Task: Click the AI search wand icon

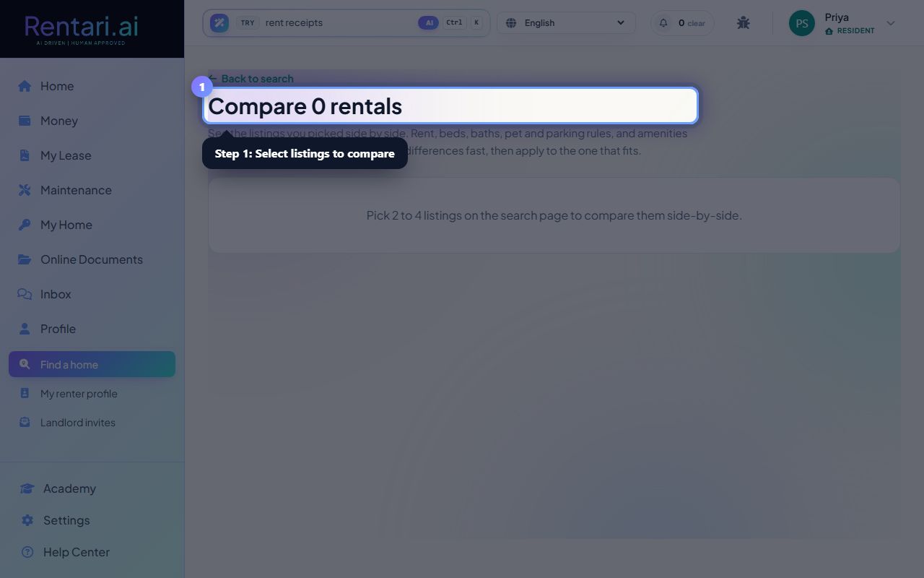Action: [219, 22]
